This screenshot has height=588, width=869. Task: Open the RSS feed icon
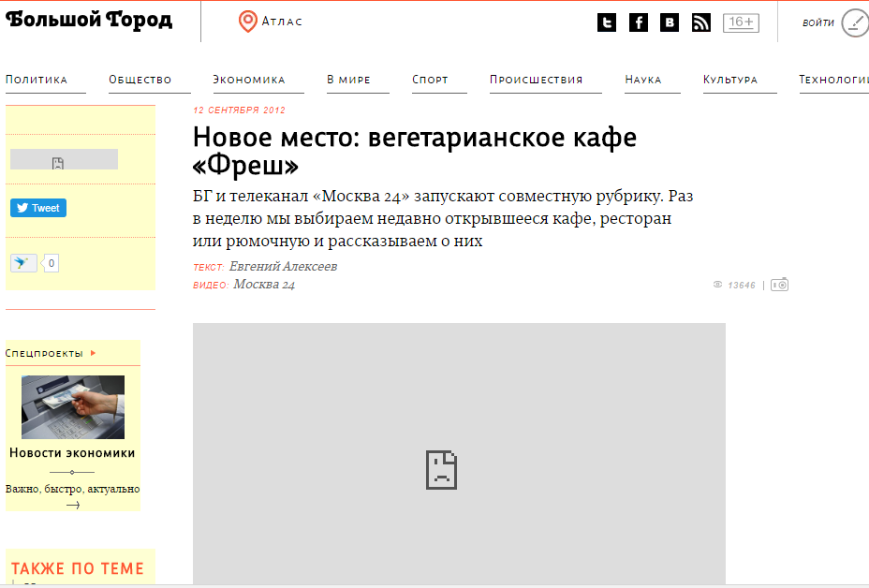[701, 22]
